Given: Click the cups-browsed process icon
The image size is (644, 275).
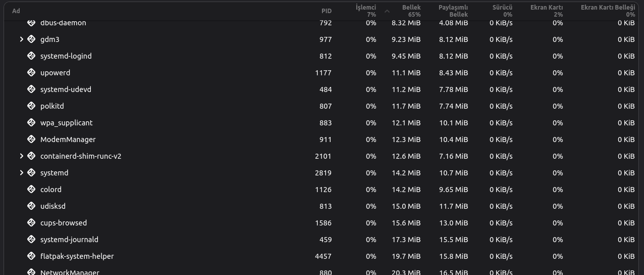Looking at the screenshot, I should point(31,223).
